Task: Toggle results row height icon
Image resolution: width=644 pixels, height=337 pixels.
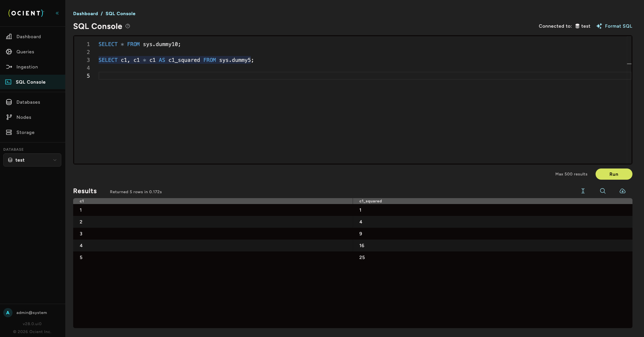Action: 583,191
